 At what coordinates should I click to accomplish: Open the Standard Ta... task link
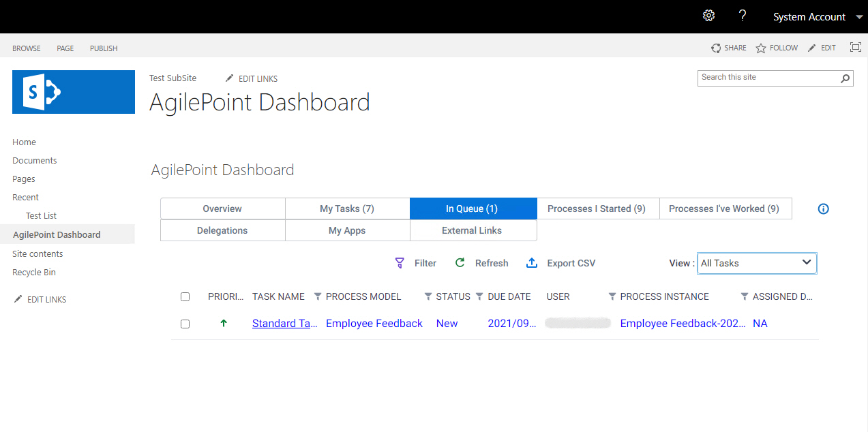[x=284, y=324]
